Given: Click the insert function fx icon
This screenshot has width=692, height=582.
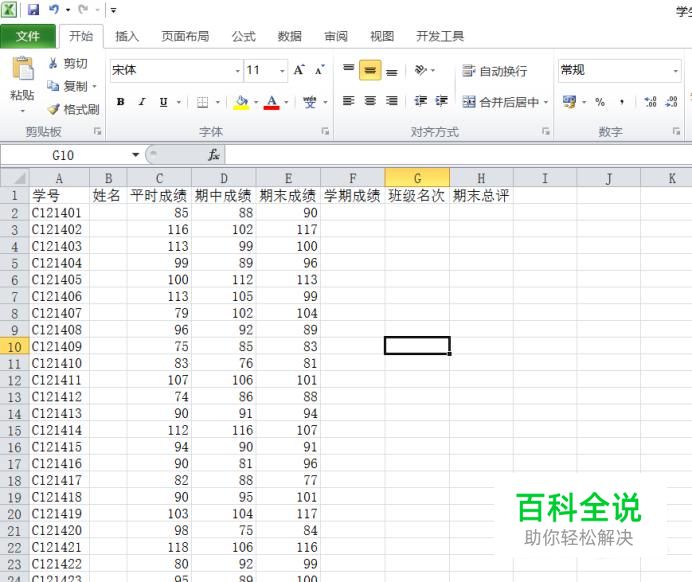Looking at the screenshot, I should (x=214, y=155).
